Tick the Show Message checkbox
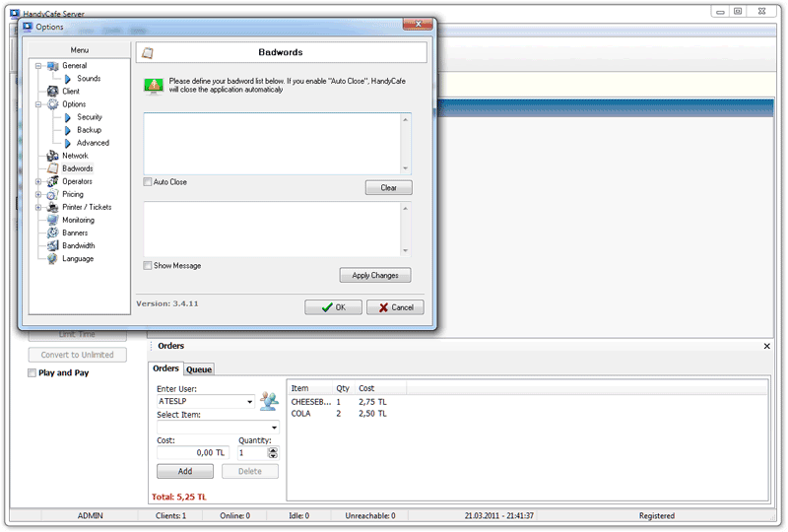Screen dimensions: 788x532 pyautogui.click(x=148, y=266)
